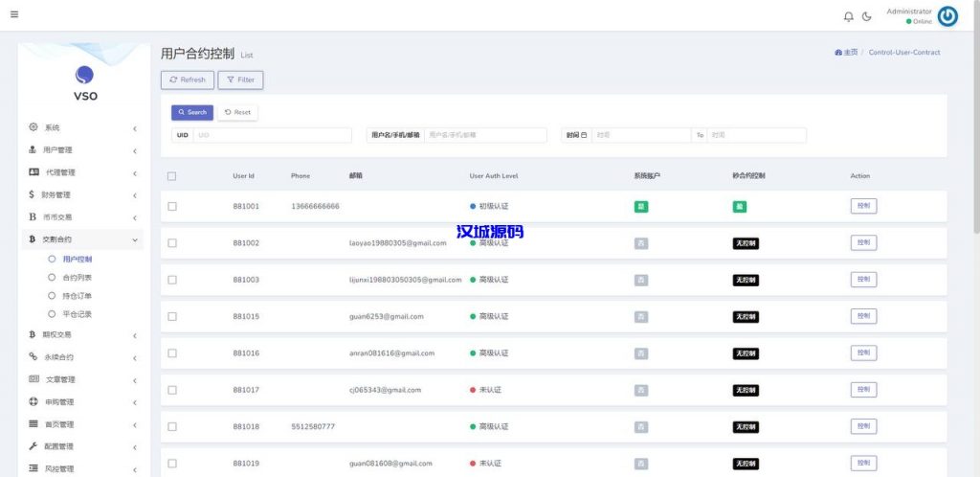This screenshot has width=980, height=477.
Task: Open 合约列表 in the sidebar submenu
Action: coord(77,277)
